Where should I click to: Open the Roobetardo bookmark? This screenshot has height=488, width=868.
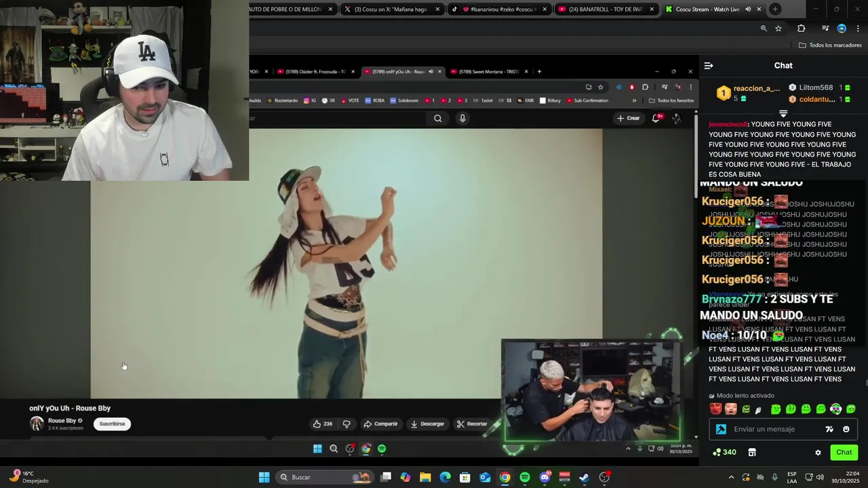click(282, 100)
